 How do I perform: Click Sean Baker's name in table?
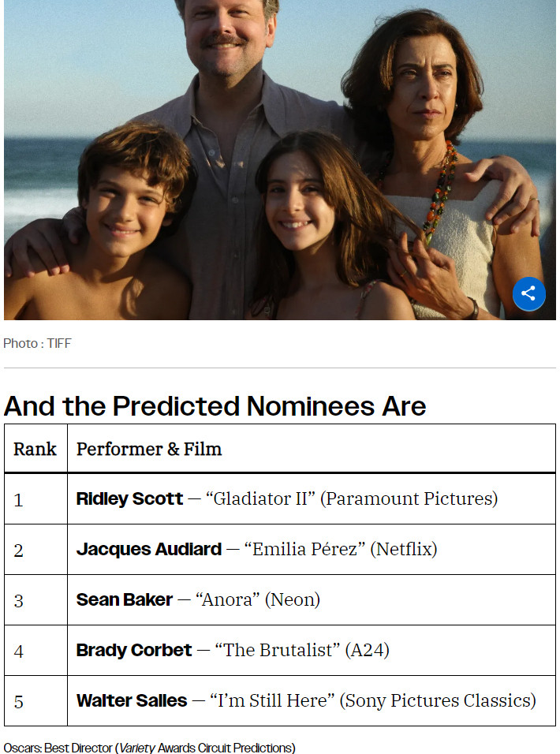pos(125,599)
